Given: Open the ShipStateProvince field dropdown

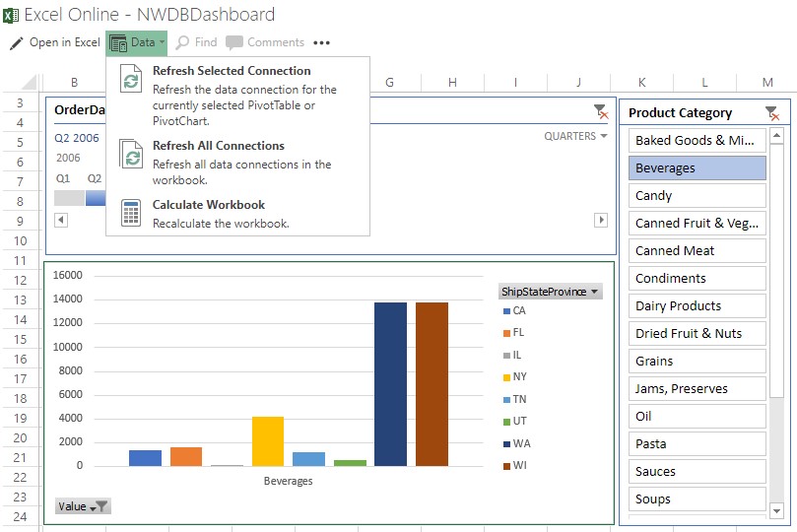Looking at the screenshot, I should click(550, 292).
